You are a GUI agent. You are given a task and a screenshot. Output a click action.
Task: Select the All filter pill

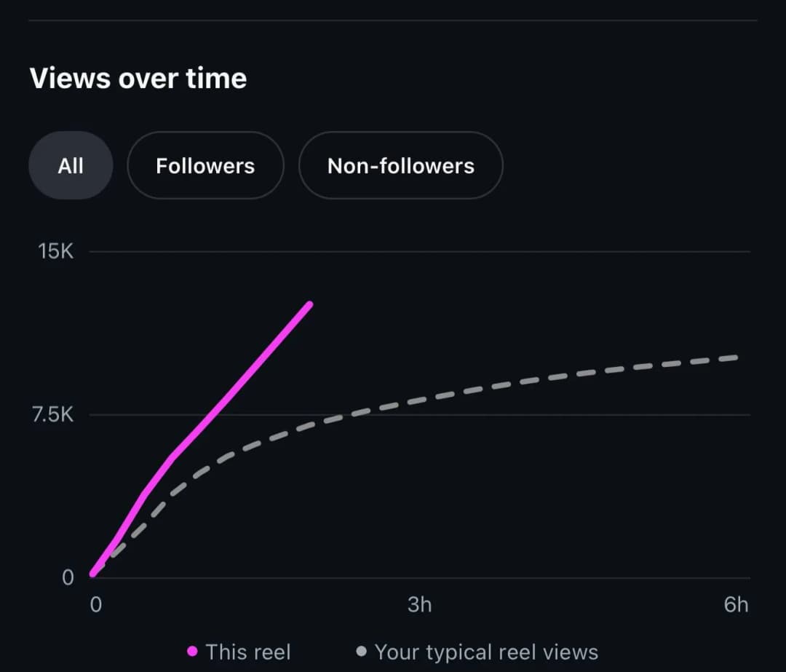pyautogui.click(x=71, y=165)
